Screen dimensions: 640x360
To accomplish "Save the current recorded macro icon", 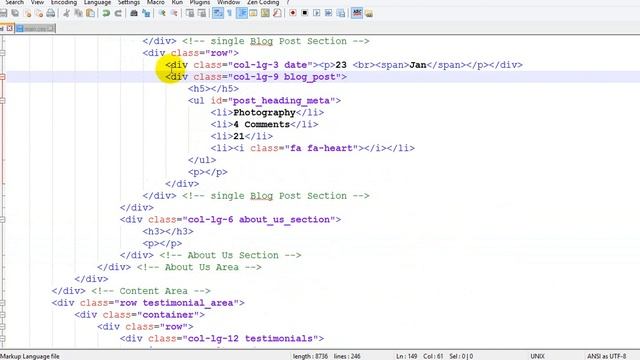I will click(340, 13).
